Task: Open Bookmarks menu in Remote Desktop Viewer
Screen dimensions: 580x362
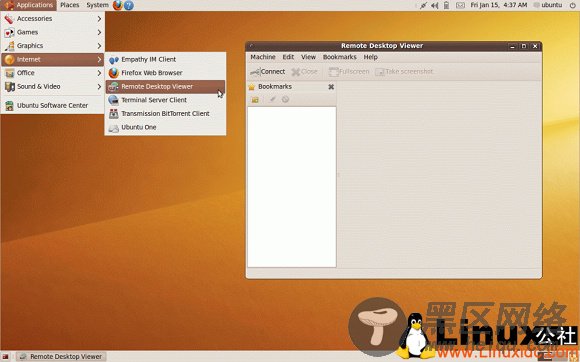Action: coord(340,57)
